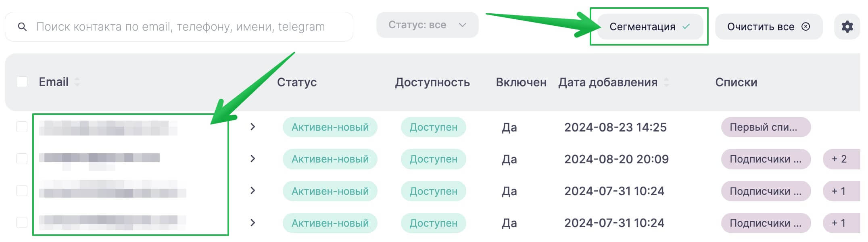
Task: Check the contact added 2024-08-23 14:25
Action: pos(22,127)
